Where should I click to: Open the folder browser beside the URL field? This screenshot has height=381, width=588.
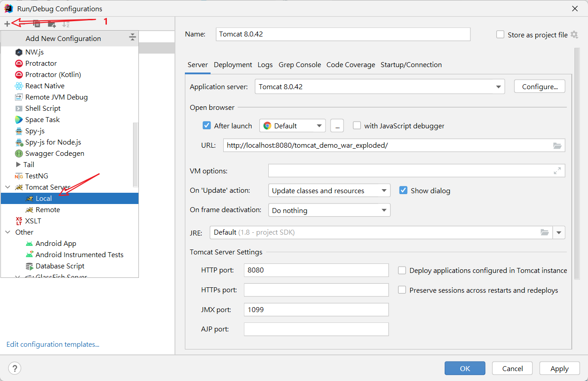click(558, 145)
